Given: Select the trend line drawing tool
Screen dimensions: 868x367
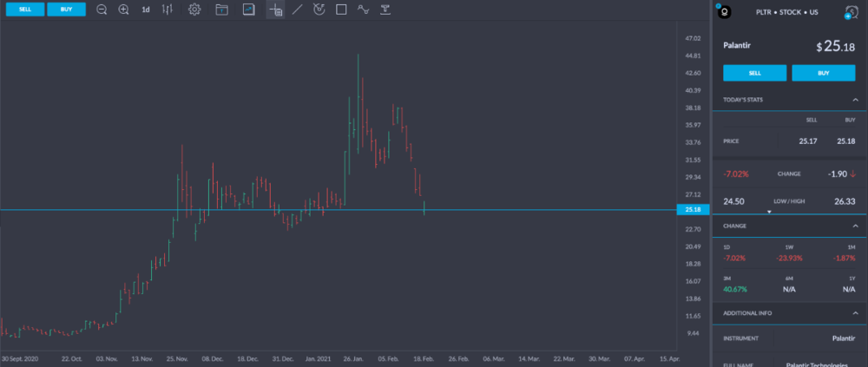Looking at the screenshot, I should 297,10.
